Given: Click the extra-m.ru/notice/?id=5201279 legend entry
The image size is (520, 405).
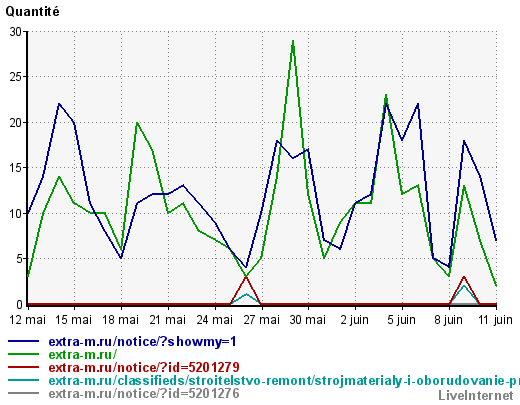Looking at the screenshot, I should (x=144, y=367).
